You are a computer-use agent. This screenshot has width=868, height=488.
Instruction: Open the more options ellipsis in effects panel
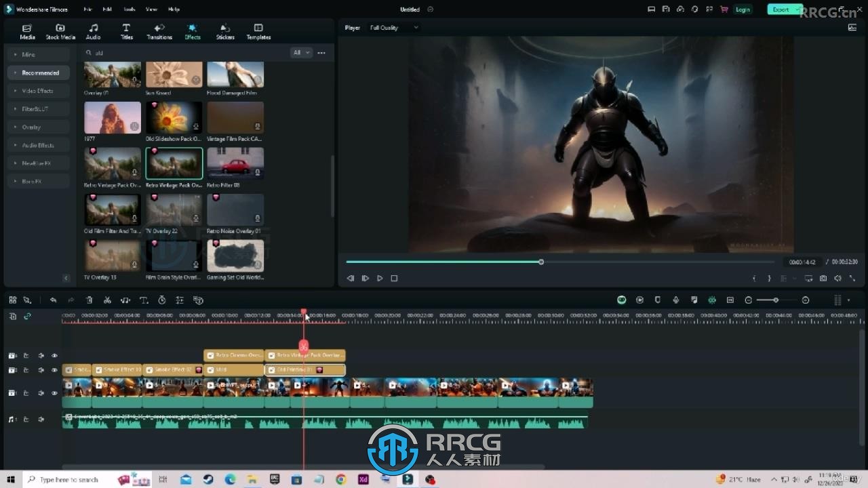point(321,52)
